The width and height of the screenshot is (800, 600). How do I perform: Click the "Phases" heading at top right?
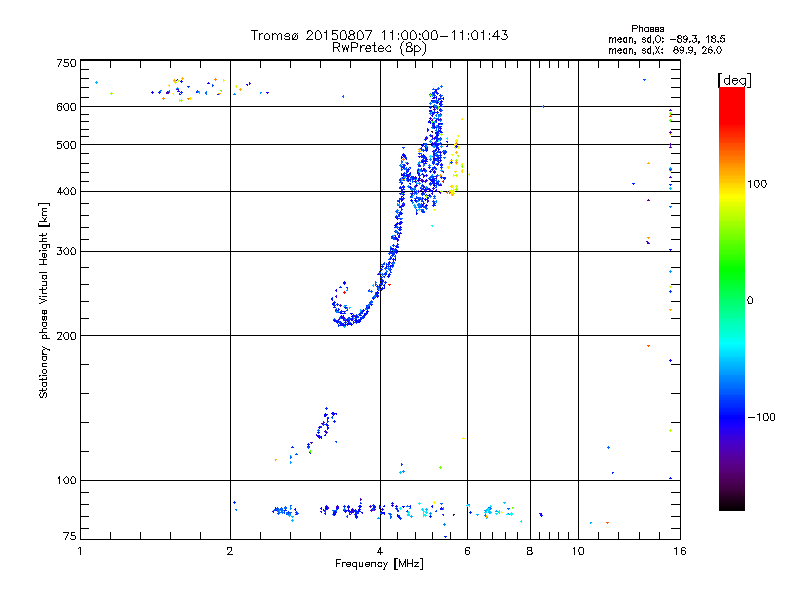647,29
